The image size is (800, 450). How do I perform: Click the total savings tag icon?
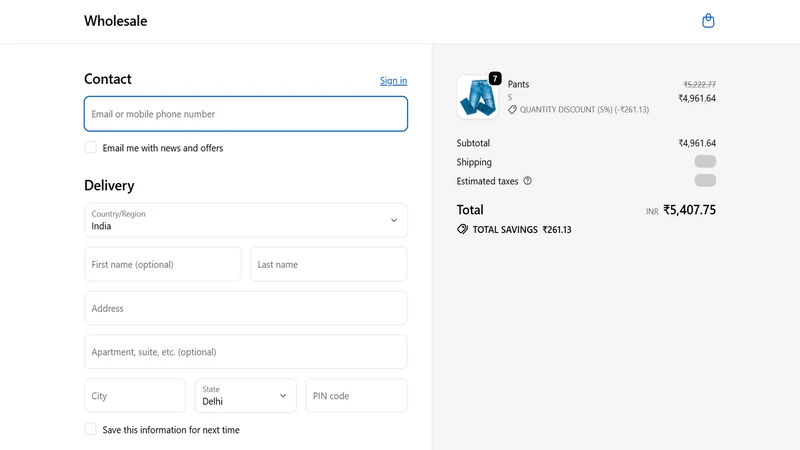(x=462, y=229)
